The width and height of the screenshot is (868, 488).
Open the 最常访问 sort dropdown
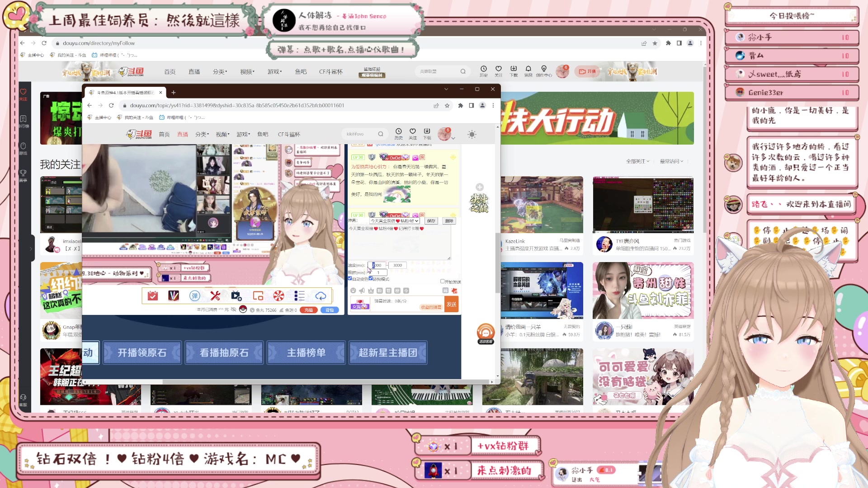coord(671,161)
